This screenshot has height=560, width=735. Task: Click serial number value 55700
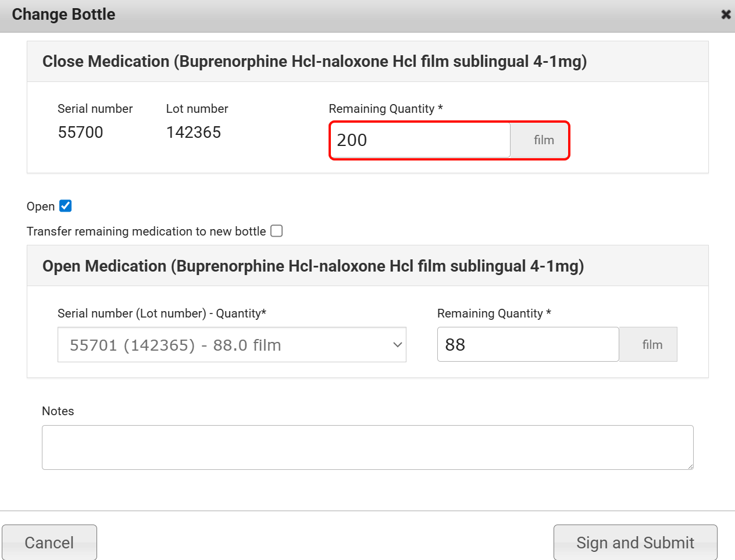coord(80,133)
